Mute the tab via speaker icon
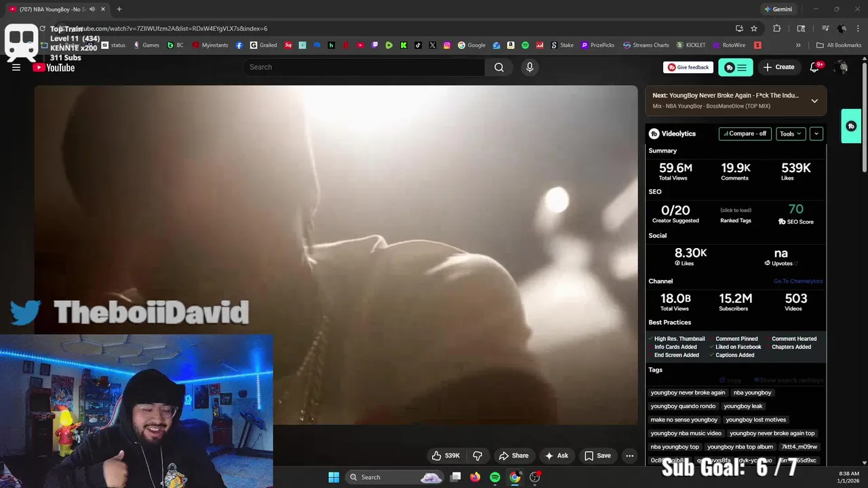This screenshot has height=488, width=868. pyautogui.click(x=92, y=9)
